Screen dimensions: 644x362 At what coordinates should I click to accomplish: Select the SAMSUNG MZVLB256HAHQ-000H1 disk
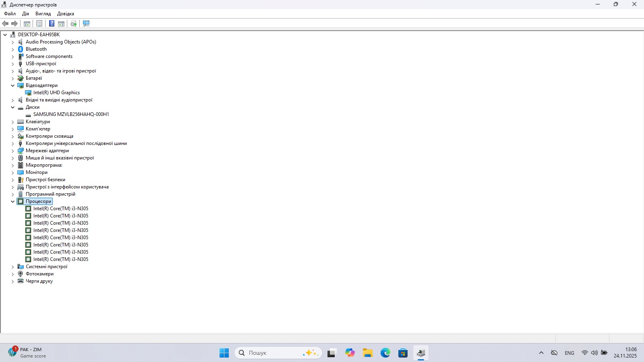(x=71, y=114)
